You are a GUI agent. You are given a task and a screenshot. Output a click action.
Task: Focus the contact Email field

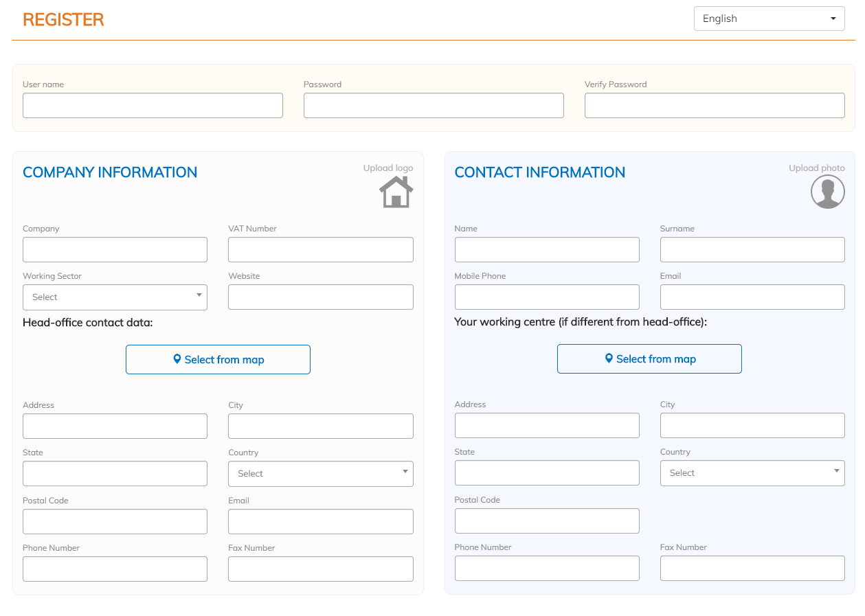tap(752, 297)
